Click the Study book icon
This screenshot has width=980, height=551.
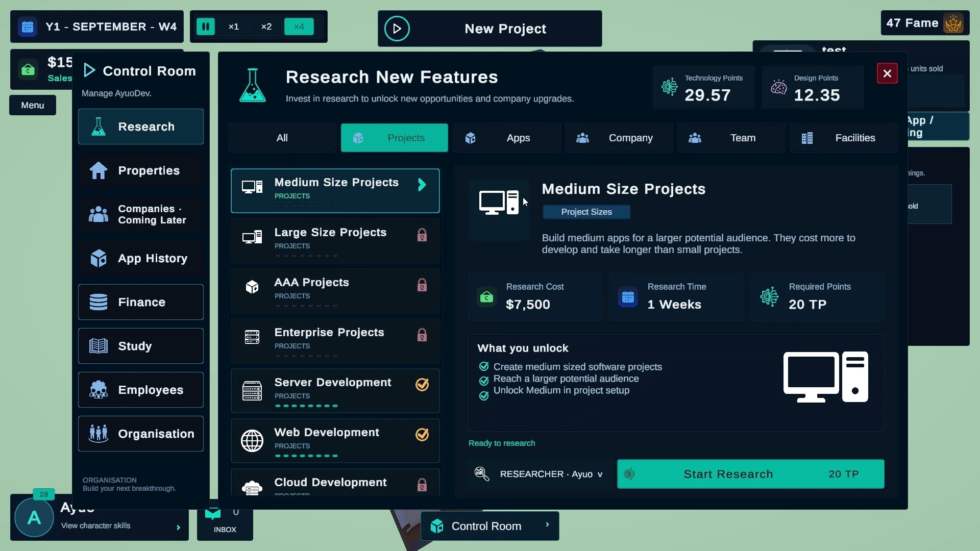pos(99,346)
